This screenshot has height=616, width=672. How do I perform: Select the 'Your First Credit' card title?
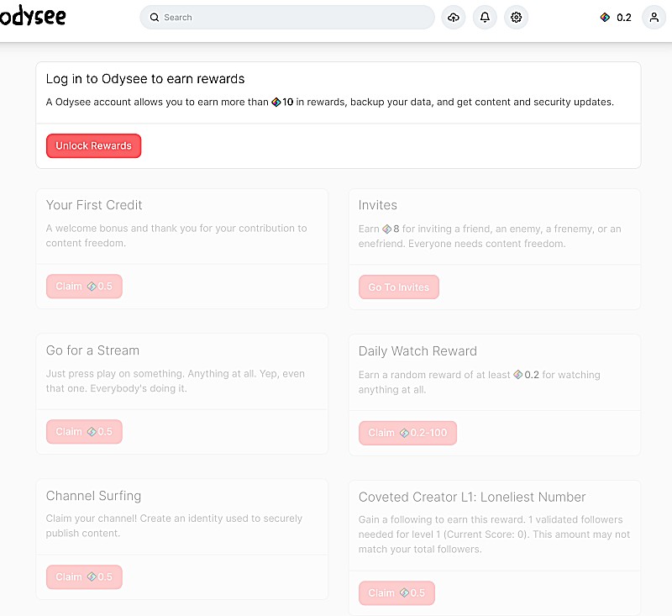point(94,205)
